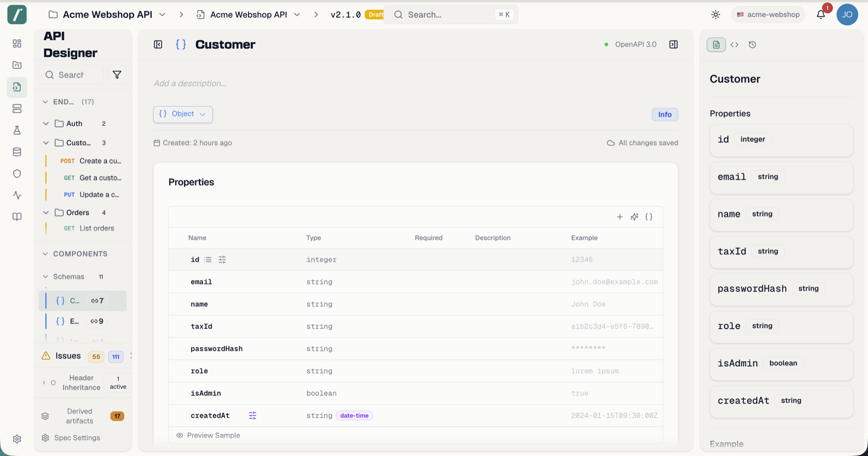Viewport: 868px width, 456px height.
Task: Open the documentation book icon in sidebar
Action: (x=17, y=217)
